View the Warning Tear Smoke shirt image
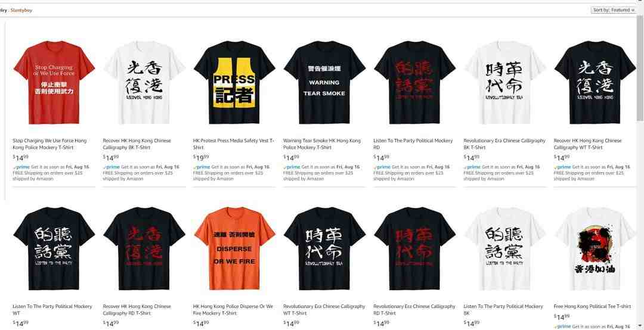Image resolution: width=644 pixels, height=330 pixels. pyautogui.click(x=324, y=82)
